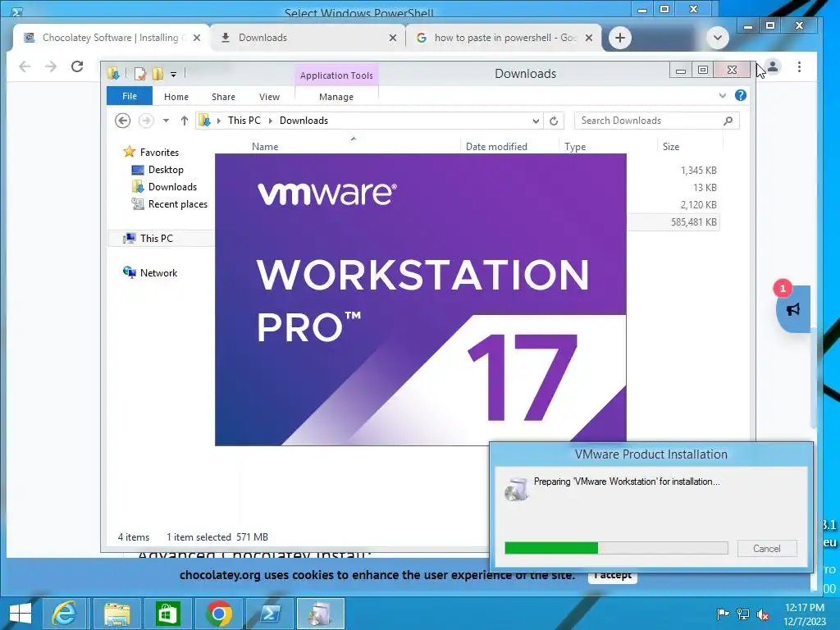This screenshot has width=840, height=630.
Task: Close the Downloads browser tab
Action: coord(393,38)
